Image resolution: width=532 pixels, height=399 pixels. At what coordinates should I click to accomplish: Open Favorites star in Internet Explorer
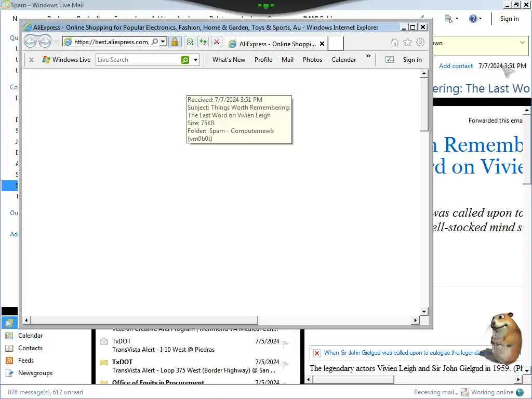[x=407, y=42]
